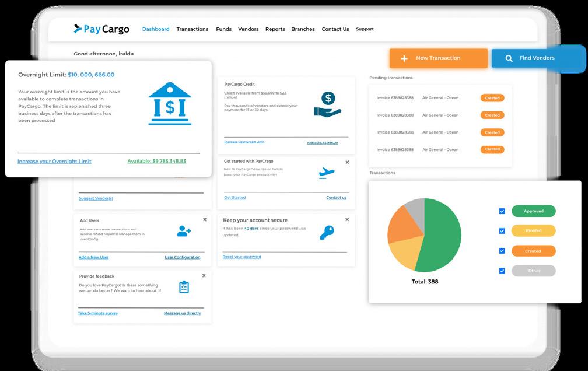Open the Dashboard nav item

[x=156, y=29]
